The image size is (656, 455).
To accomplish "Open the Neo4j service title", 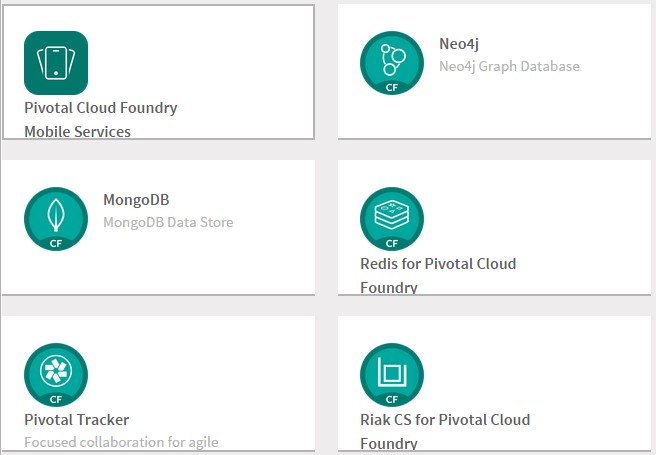I will [x=459, y=44].
